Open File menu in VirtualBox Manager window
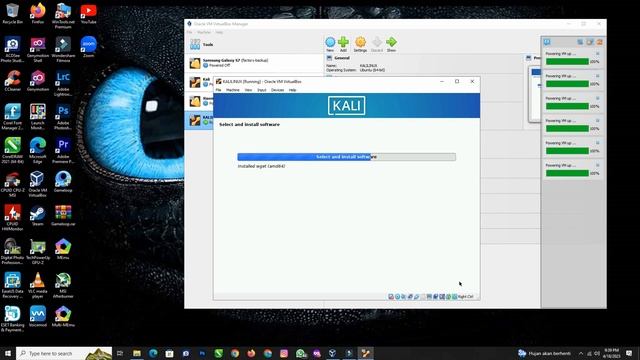This screenshot has width=640, height=360. pyautogui.click(x=189, y=32)
